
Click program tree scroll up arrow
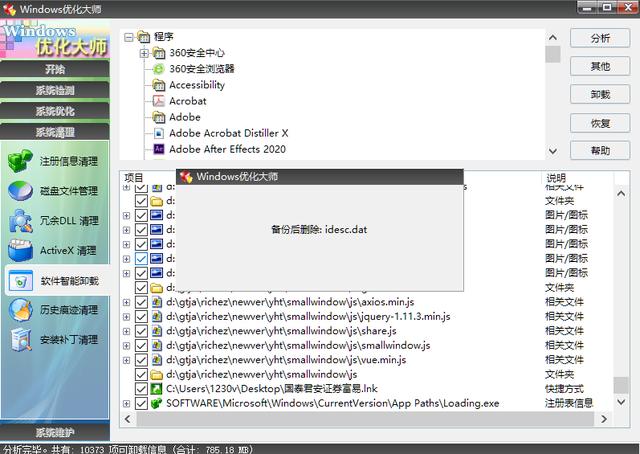click(x=553, y=38)
